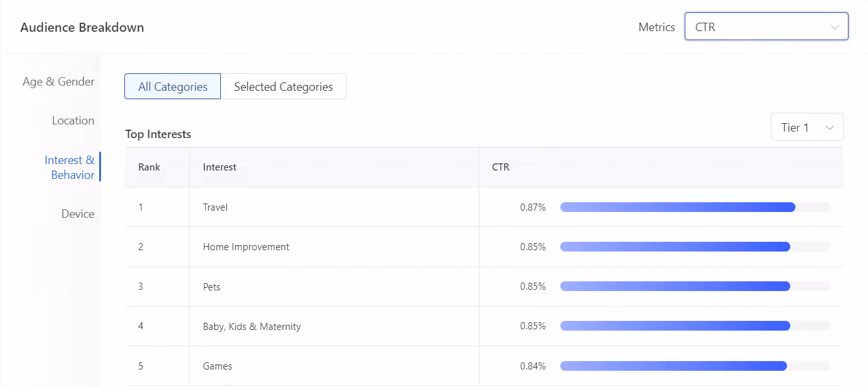Expand the Tier 1 selector
Screen dimensions: 868x387
click(x=807, y=126)
